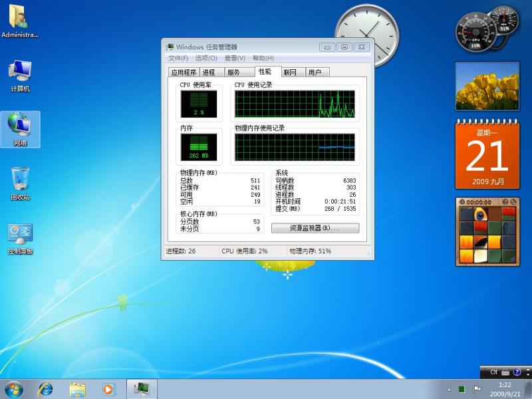Click the CPU 使用率 gauge
The width and height of the screenshot is (532, 399).
point(199,104)
